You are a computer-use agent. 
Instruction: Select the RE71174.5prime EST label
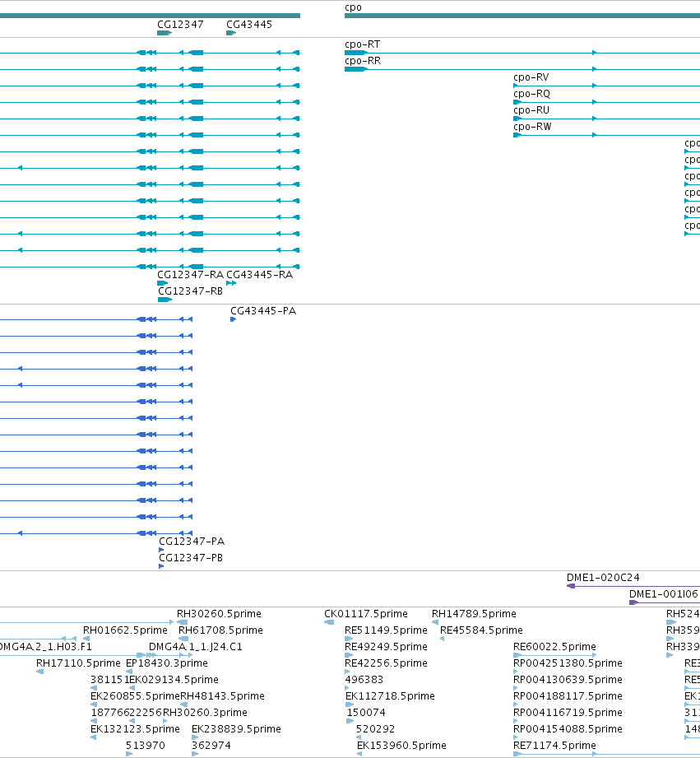click(554, 746)
